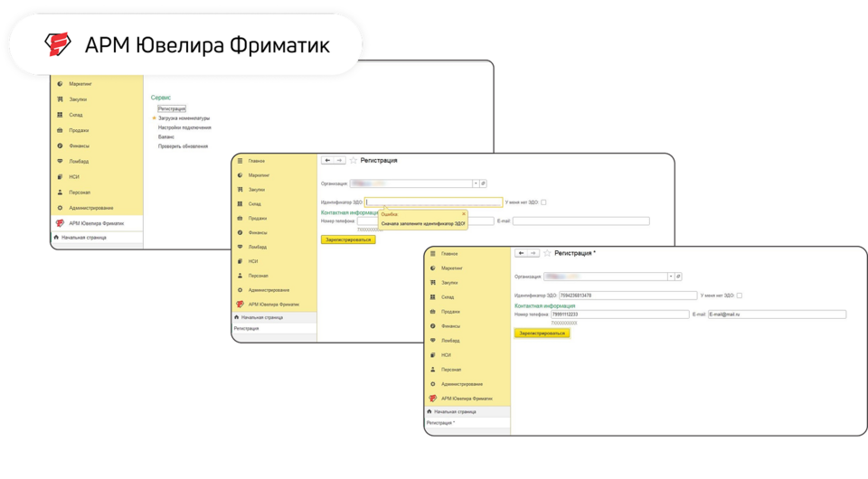Close the "Ошибка" error tooltip
The image size is (868, 479).
point(464,214)
